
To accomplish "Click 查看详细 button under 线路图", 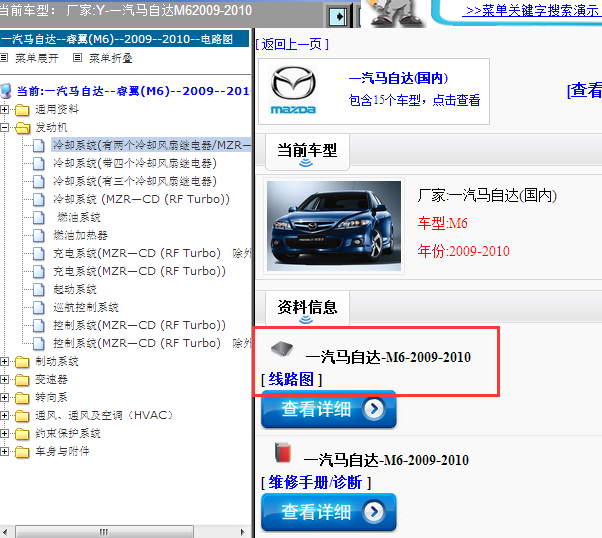I will [329, 409].
